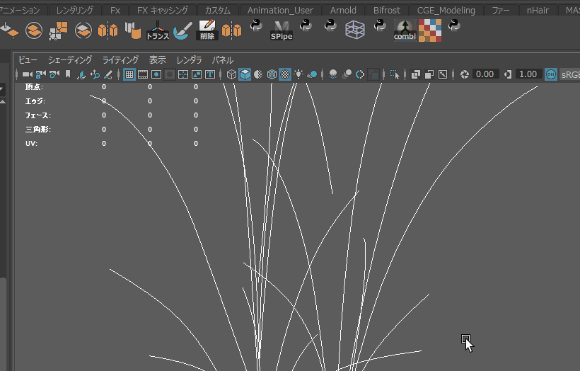Select the sculpt brush shelf icon
The height and width of the screenshot is (371, 580).
point(183,31)
